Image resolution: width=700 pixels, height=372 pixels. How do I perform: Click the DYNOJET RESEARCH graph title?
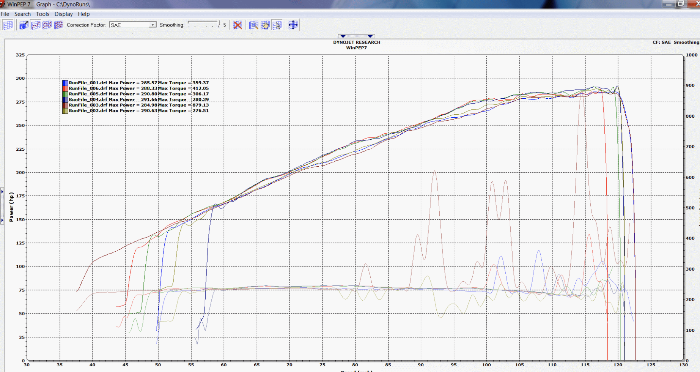tap(356, 42)
